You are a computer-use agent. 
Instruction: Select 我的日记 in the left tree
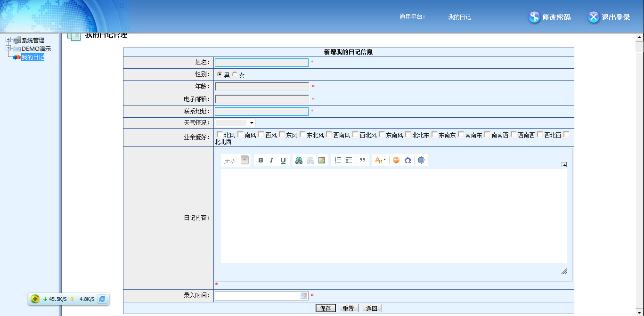[33, 57]
